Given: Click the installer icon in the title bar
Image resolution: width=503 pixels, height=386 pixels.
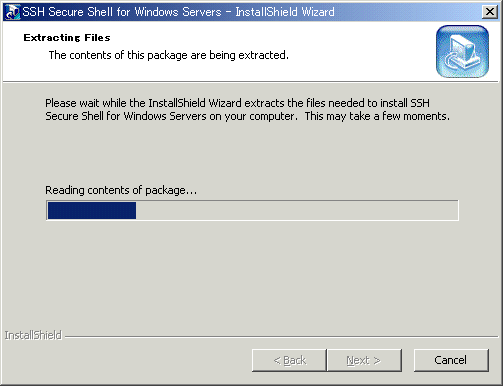Looking at the screenshot, I should pyautogui.click(x=13, y=12).
